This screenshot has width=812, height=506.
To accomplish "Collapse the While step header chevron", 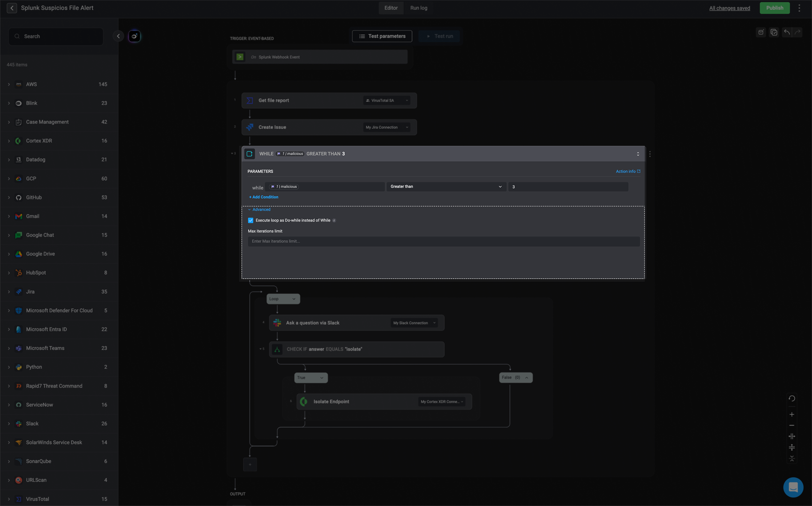I will click(x=638, y=154).
